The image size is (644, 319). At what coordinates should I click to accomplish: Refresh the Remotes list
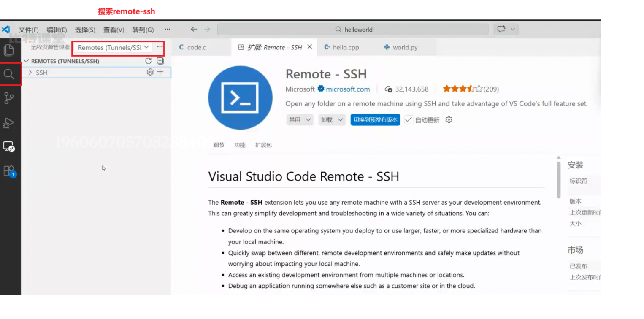[148, 61]
